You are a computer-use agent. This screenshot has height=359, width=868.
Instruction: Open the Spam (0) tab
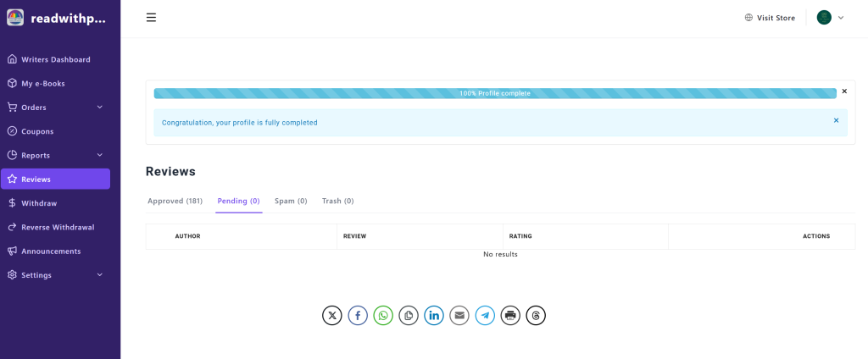[291, 201]
